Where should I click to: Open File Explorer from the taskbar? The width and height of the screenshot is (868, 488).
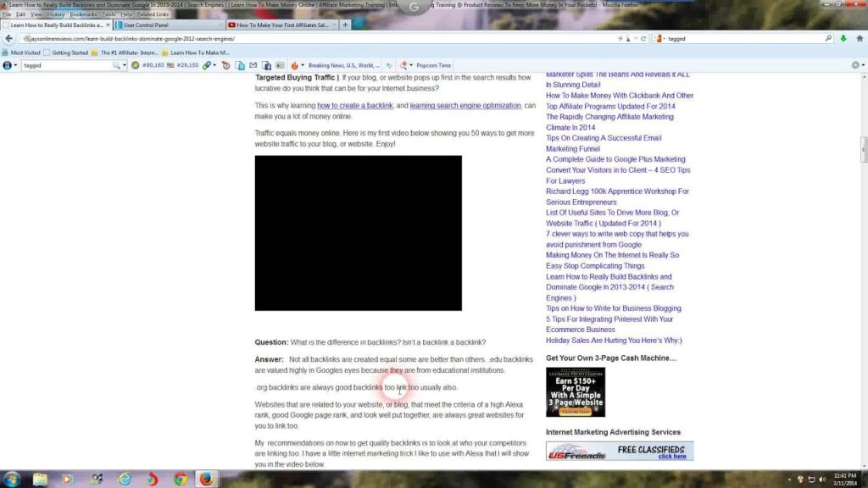40,479
